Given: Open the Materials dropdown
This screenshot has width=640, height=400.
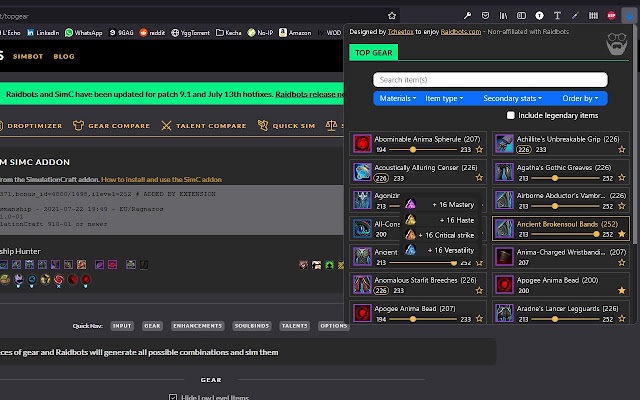Looking at the screenshot, I should tap(398, 98).
